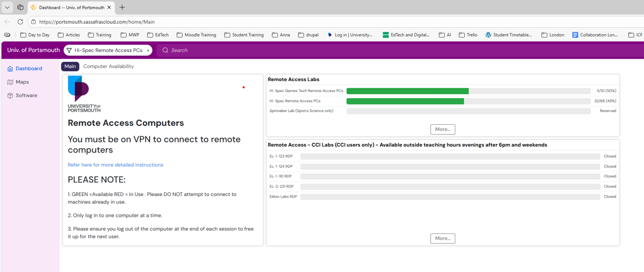Reload the page with refresh icon
Screen dimensions: 644x272
click(x=20, y=22)
